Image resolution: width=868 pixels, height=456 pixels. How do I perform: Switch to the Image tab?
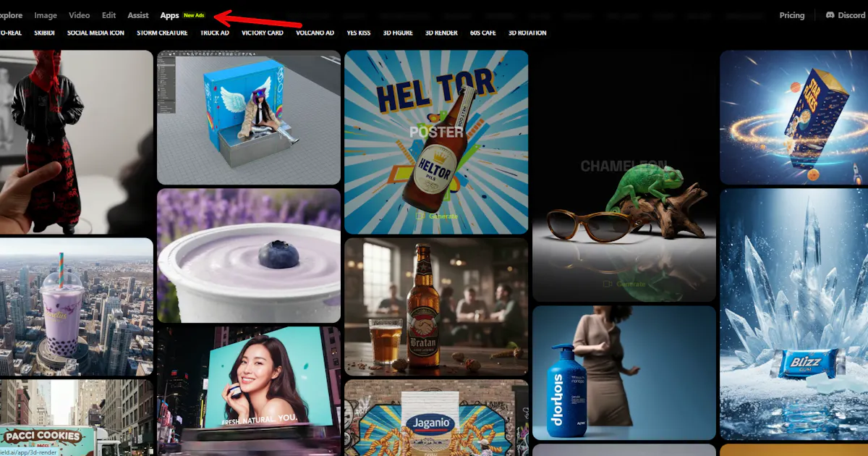coord(46,15)
